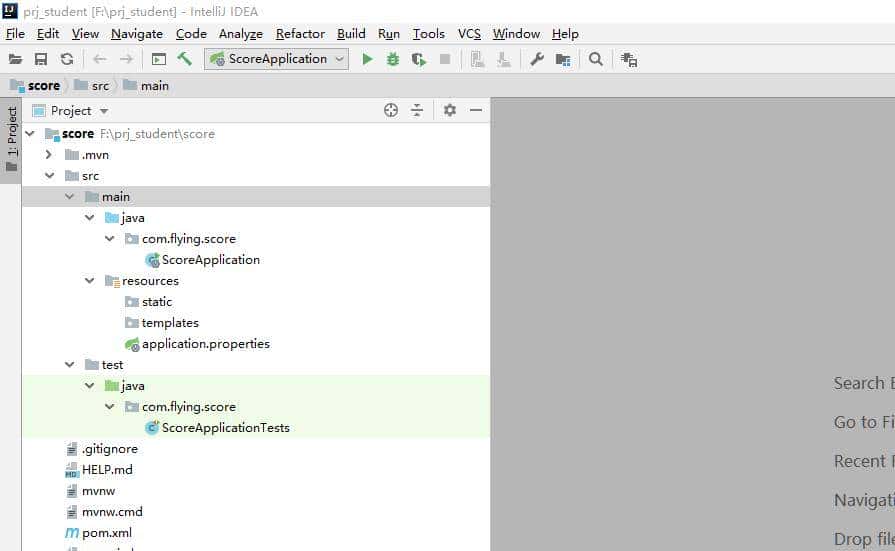Open the Navigate menu
The image size is (895, 551).
(x=137, y=34)
